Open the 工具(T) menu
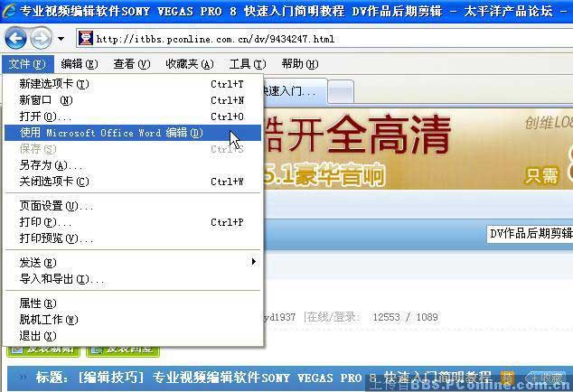 click(x=248, y=64)
